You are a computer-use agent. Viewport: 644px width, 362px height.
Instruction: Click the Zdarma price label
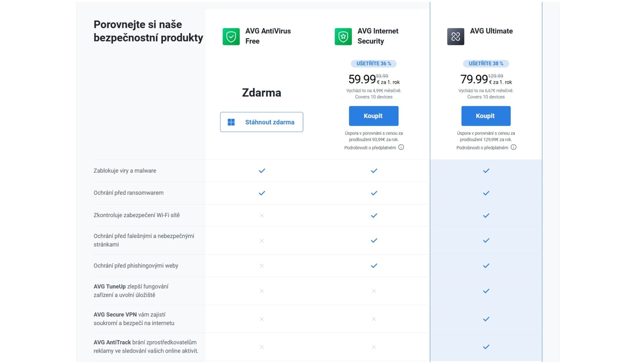tap(262, 93)
